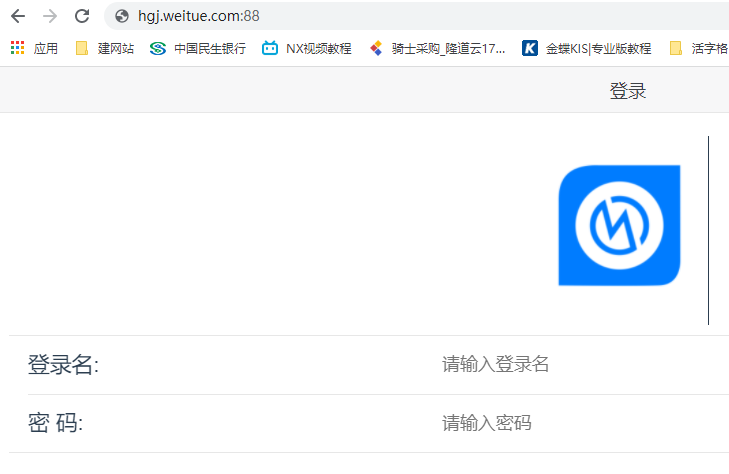Image resolution: width=729 pixels, height=474 pixels.
Task: Click the 登录 page header title
Action: point(628,91)
